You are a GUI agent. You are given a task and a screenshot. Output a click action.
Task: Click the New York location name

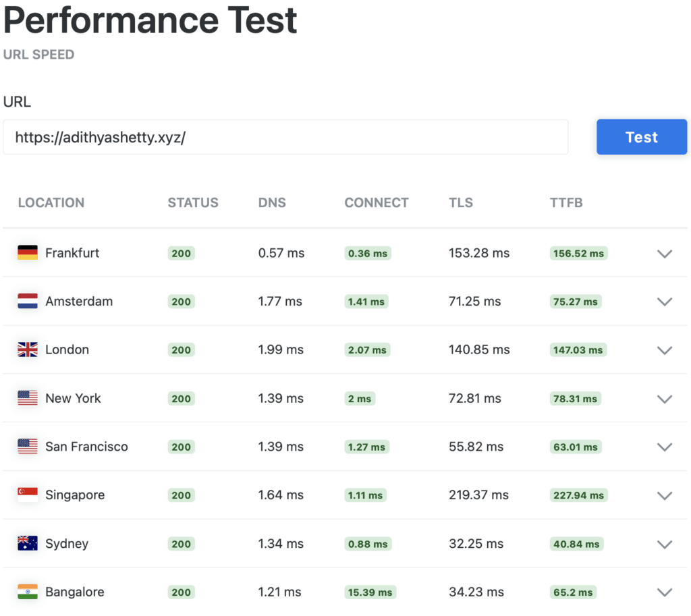click(x=73, y=398)
